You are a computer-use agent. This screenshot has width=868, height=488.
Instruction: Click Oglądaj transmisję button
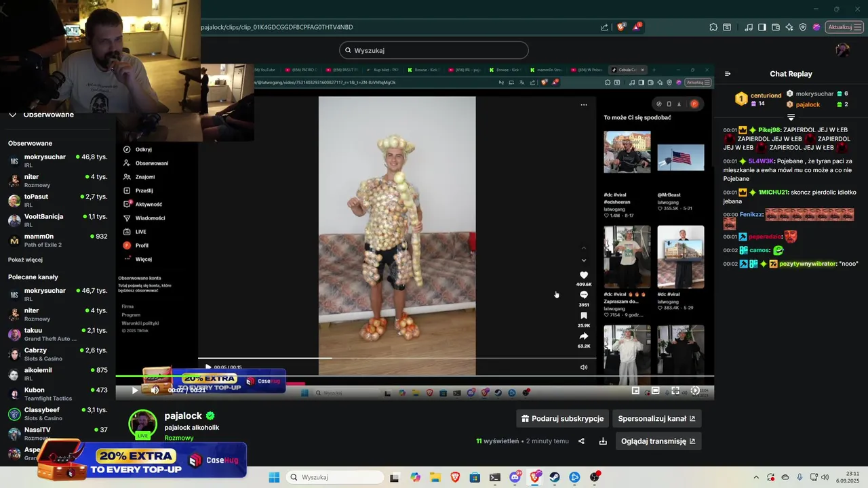pos(658,441)
